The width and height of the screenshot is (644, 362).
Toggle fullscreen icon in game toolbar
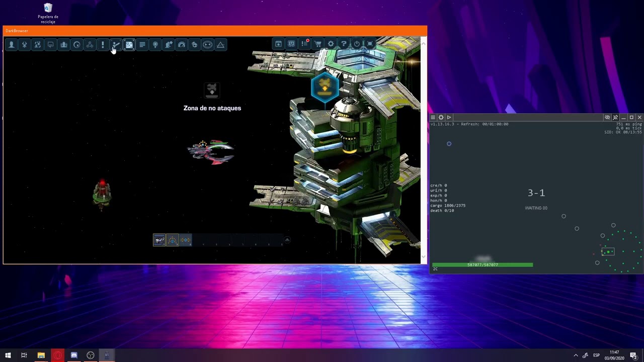point(370,44)
